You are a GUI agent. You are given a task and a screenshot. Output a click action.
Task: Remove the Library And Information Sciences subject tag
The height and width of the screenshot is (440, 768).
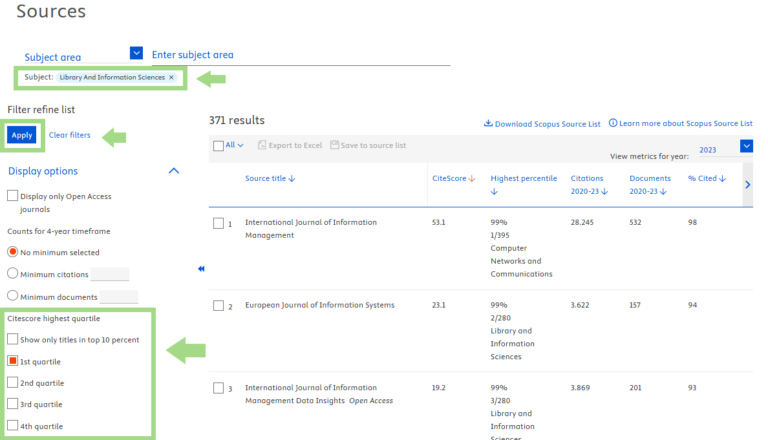tap(171, 77)
